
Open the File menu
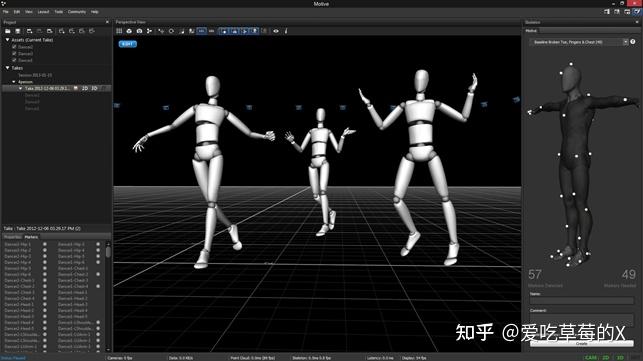[x=5, y=12]
